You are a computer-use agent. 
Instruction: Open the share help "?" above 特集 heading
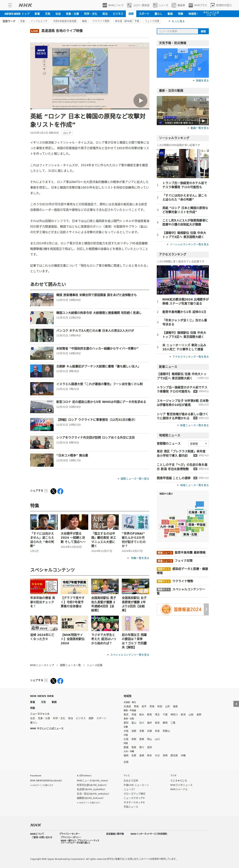(x=46, y=491)
